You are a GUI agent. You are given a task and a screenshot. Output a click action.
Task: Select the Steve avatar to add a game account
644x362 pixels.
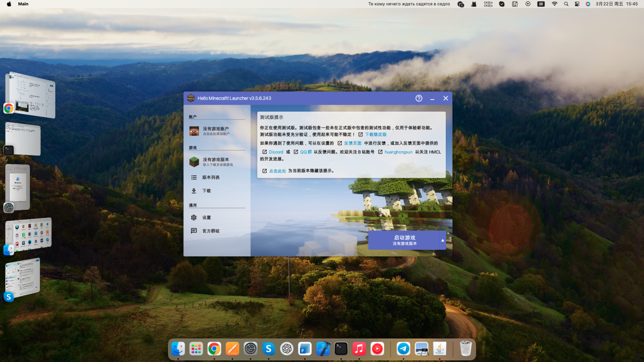194,131
